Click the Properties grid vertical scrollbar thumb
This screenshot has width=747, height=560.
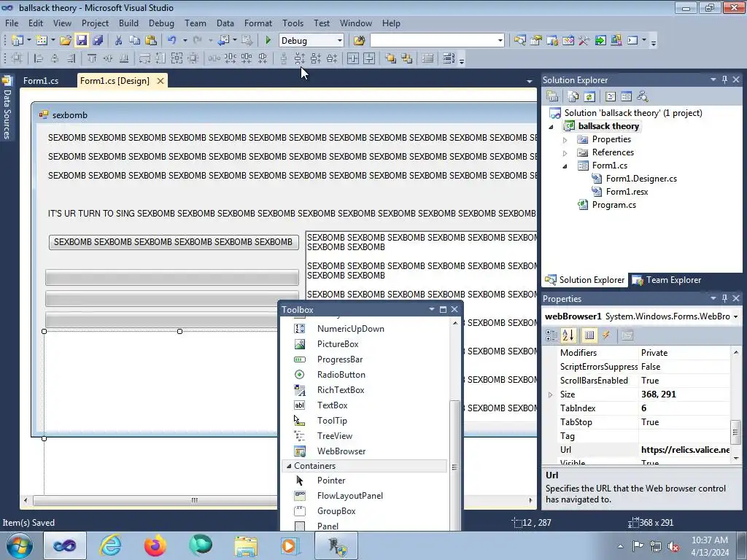click(735, 432)
